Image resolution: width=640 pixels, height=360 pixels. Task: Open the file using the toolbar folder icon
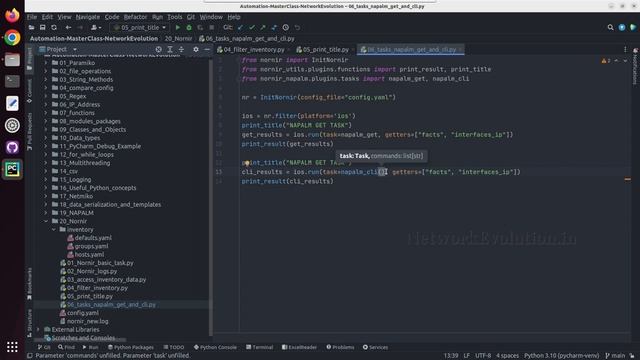(x=31, y=27)
